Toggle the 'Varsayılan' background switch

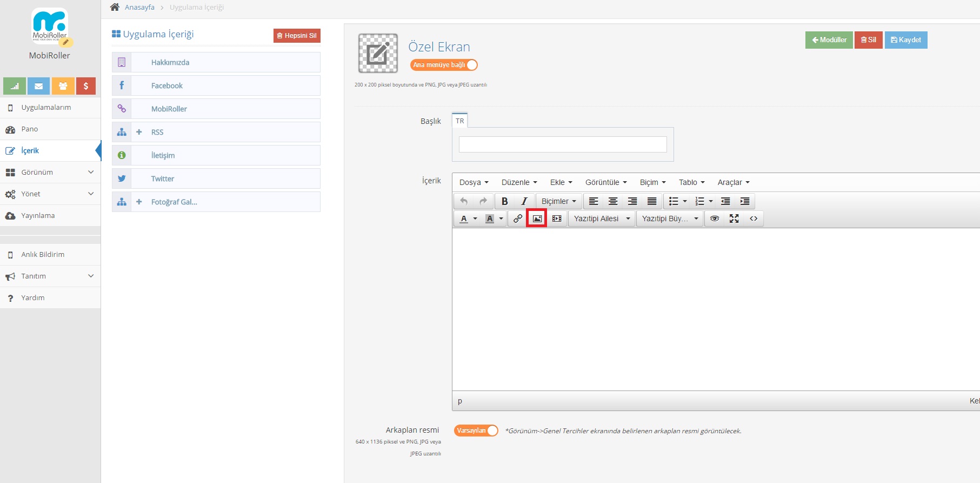476,431
